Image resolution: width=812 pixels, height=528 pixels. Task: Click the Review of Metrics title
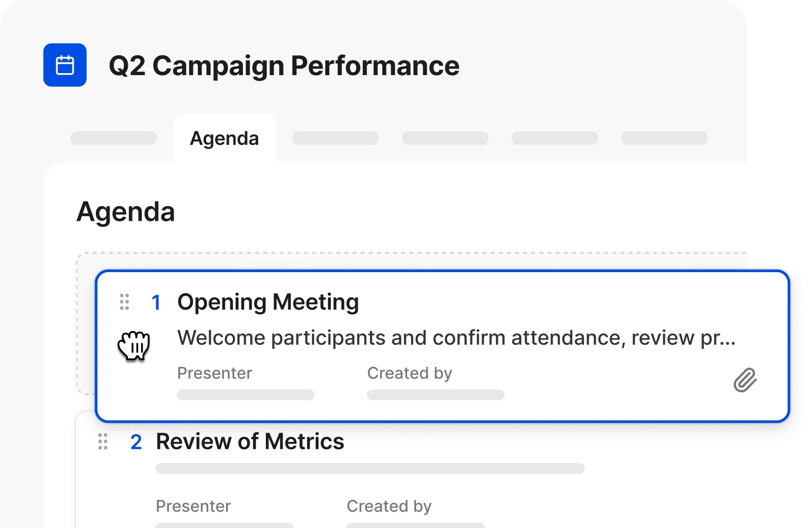click(x=250, y=441)
